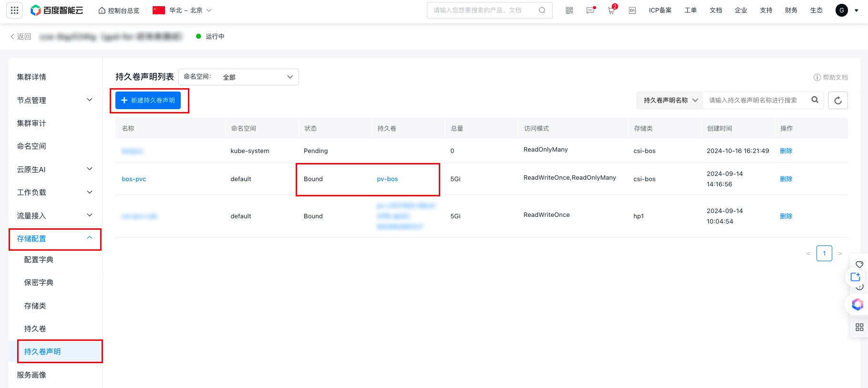This screenshot has height=388, width=868.
Task: Open the pv-bos persistent volume link
Action: pyautogui.click(x=387, y=179)
